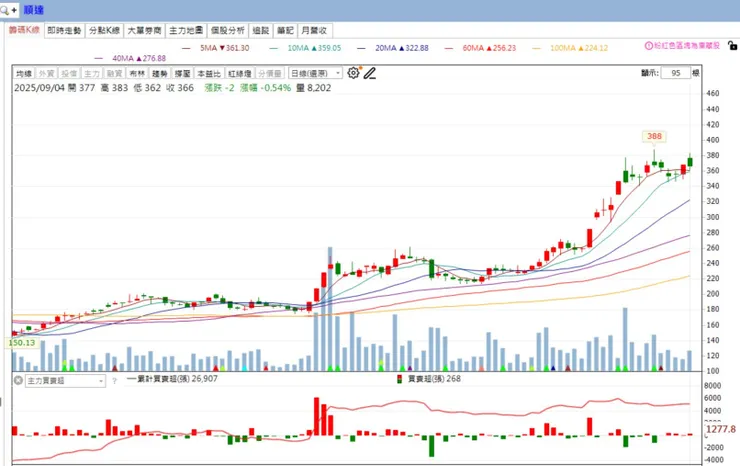The image size is (740, 466).
Task: Click the 漲幅 -0.54% value
Action: pos(265,88)
